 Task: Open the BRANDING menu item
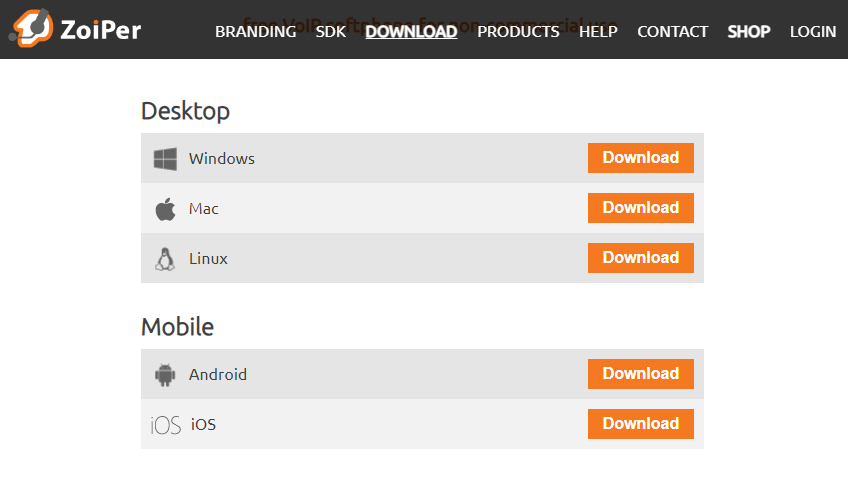point(255,31)
